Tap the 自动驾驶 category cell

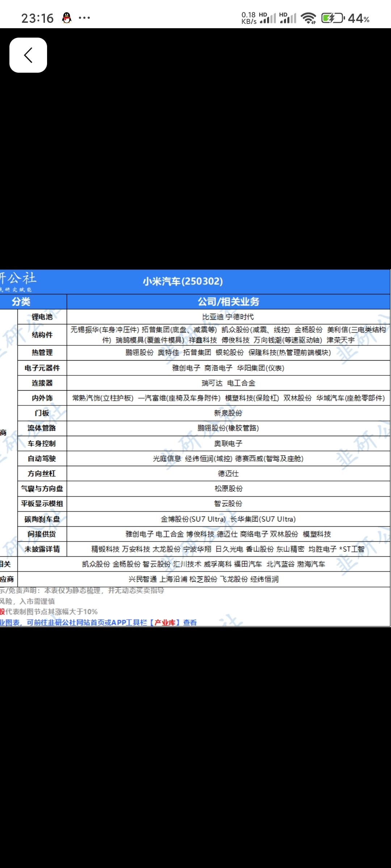(x=42, y=459)
